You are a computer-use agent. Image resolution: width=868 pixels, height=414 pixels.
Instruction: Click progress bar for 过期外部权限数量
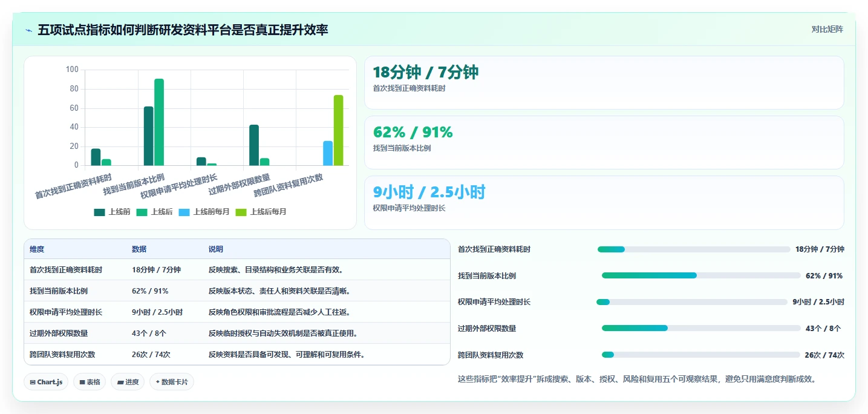(701, 328)
